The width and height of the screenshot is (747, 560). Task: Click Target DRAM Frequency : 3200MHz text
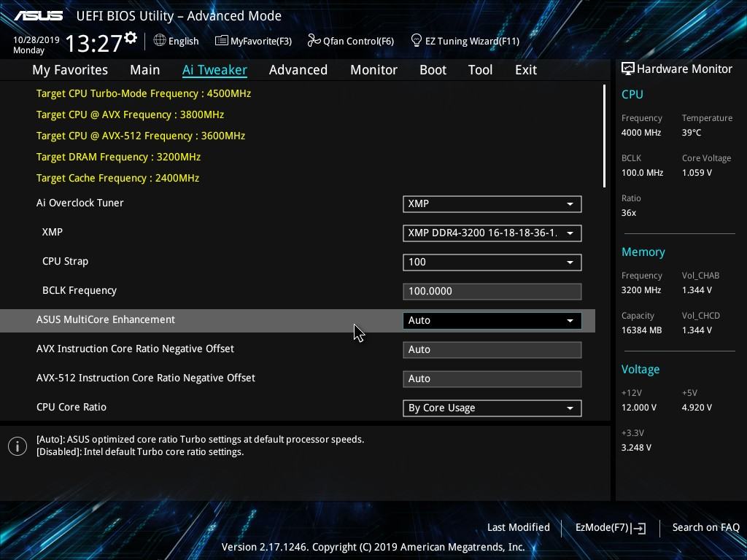tap(118, 157)
